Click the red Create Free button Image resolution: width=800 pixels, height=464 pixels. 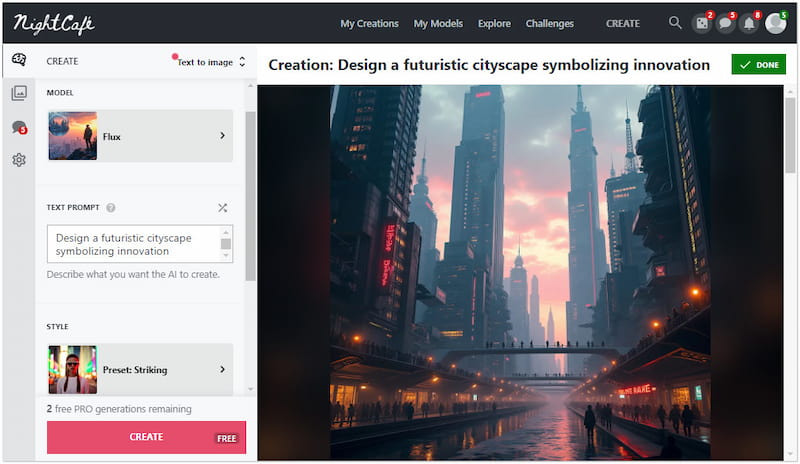146,437
